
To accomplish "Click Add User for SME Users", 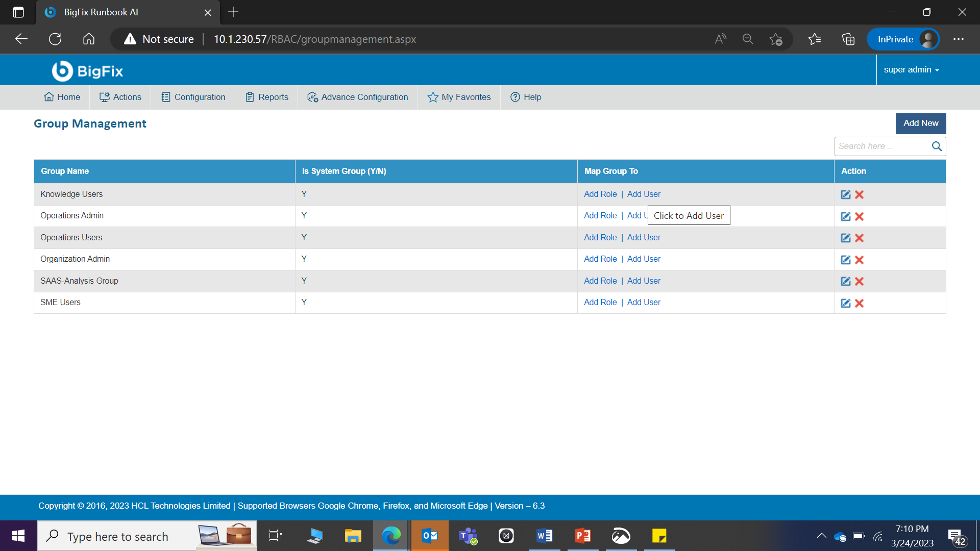I will click(x=644, y=302).
